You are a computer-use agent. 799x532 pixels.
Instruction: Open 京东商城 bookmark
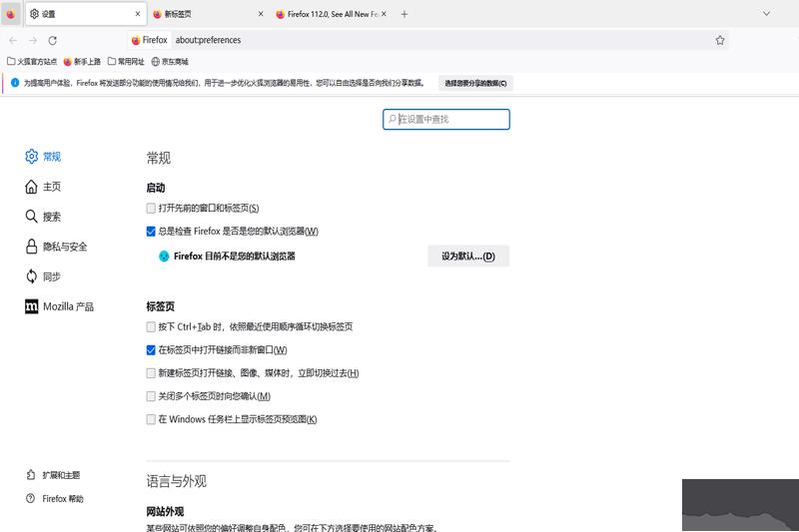pos(170,62)
